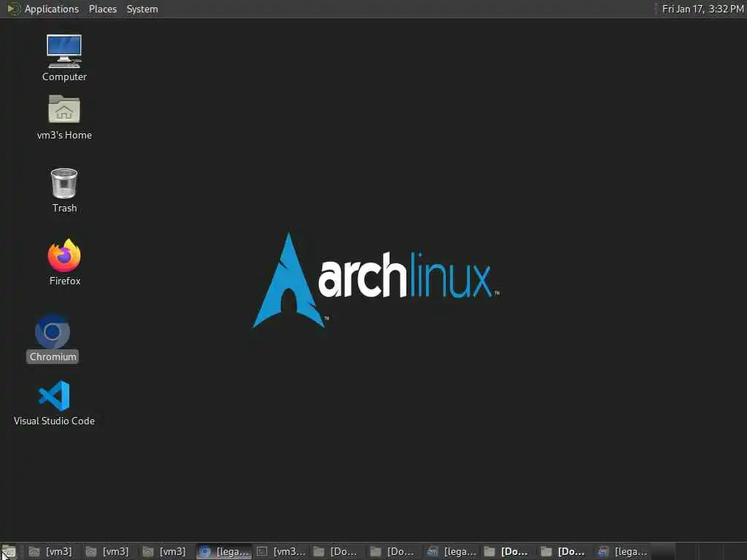The image size is (747, 560).
Task: Switch to the terminal [vm3... taskbar window
Action: tap(281, 551)
